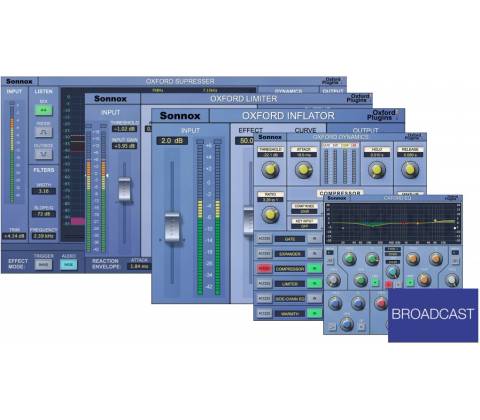Click the Ratio knob in Oxford Dynamics
Screen dimensions: 480x420
(x=270, y=214)
